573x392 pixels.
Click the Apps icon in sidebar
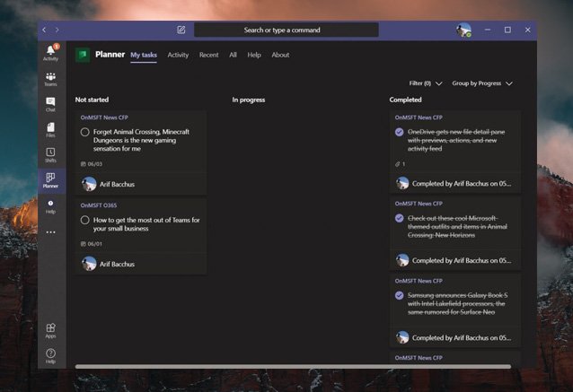pos(50,330)
